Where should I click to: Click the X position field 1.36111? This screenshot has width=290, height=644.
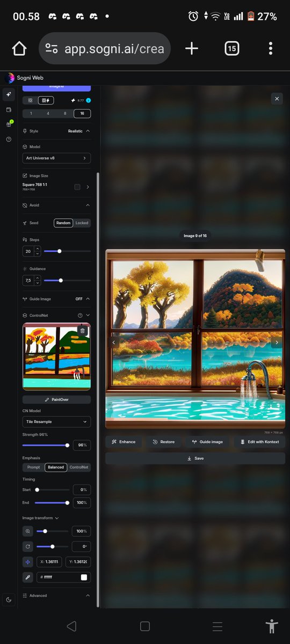tap(49, 562)
